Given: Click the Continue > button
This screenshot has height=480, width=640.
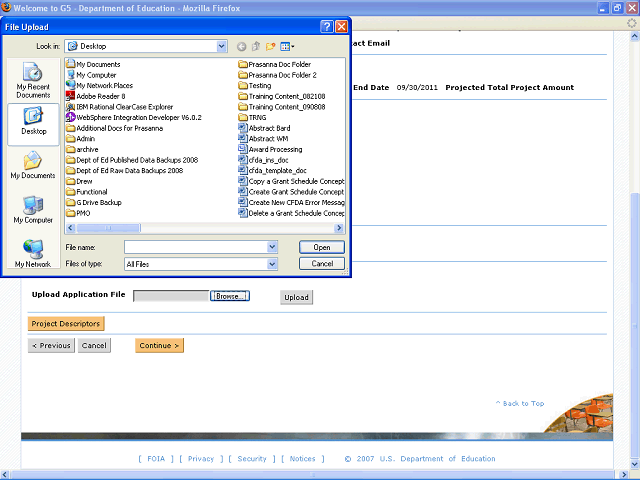Looking at the screenshot, I should tap(160, 345).
